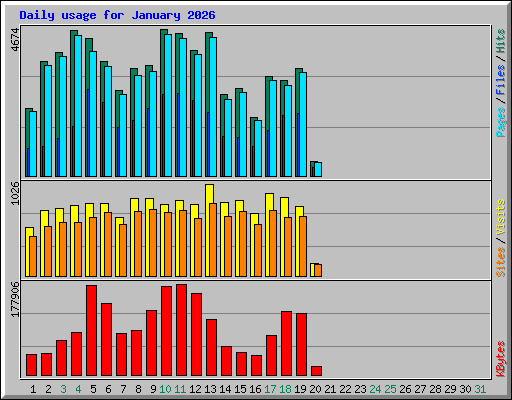This screenshot has width=512, height=400.
Task: Click green weekend day 18 label
Action: click(x=285, y=389)
